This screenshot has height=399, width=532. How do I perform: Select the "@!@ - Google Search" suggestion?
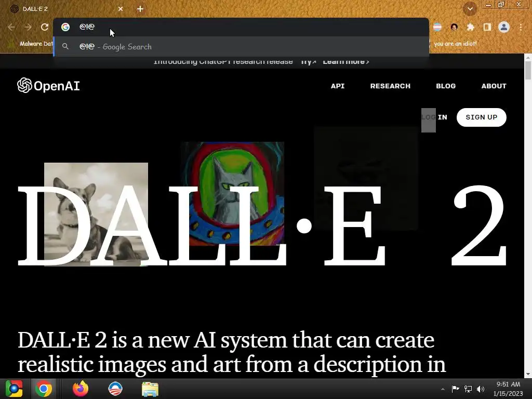pyautogui.click(x=241, y=47)
